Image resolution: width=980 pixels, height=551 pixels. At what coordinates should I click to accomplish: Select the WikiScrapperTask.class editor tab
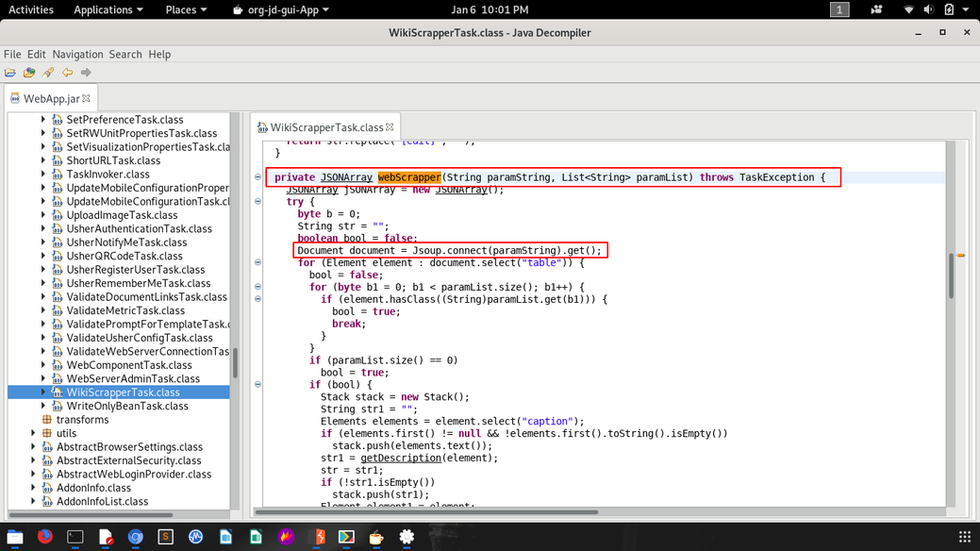[326, 127]
